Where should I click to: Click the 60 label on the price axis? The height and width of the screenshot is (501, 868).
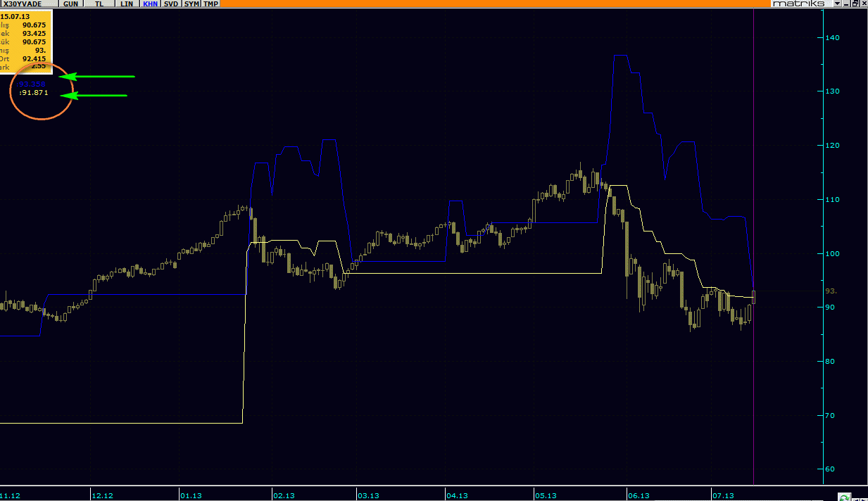click(x=831, y=469)
